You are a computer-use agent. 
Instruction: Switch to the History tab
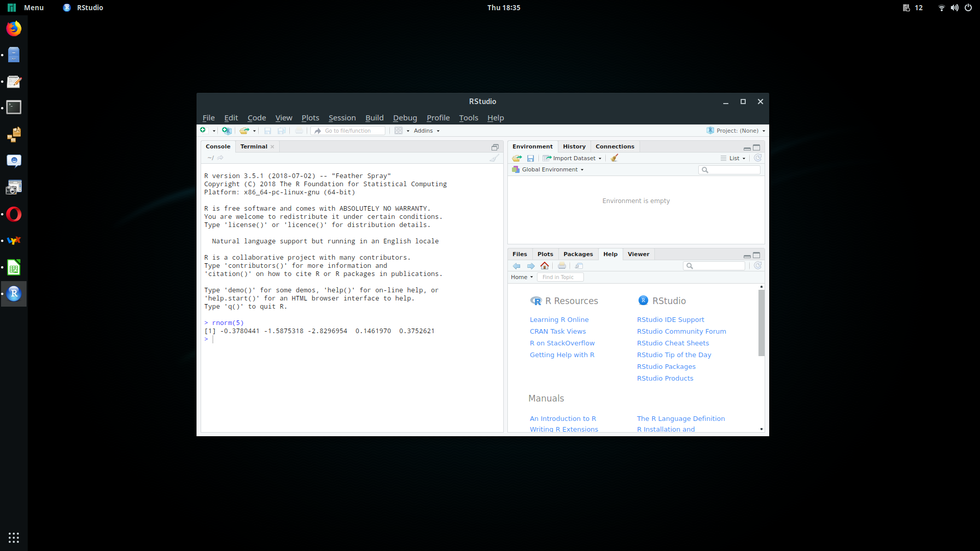click(574, 146)
